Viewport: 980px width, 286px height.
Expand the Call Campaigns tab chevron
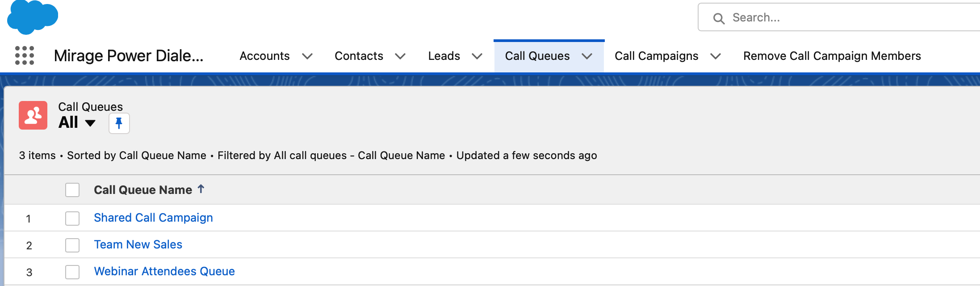click(716, 56)
